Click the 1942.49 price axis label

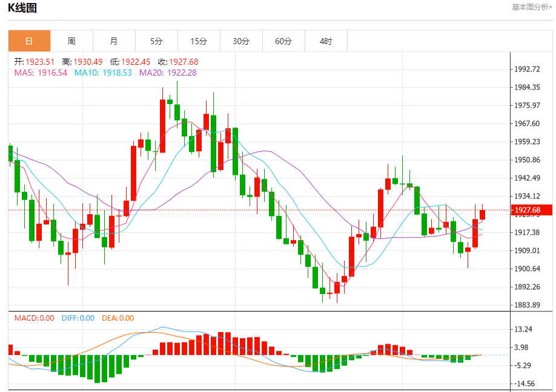[x=528, y=178]
